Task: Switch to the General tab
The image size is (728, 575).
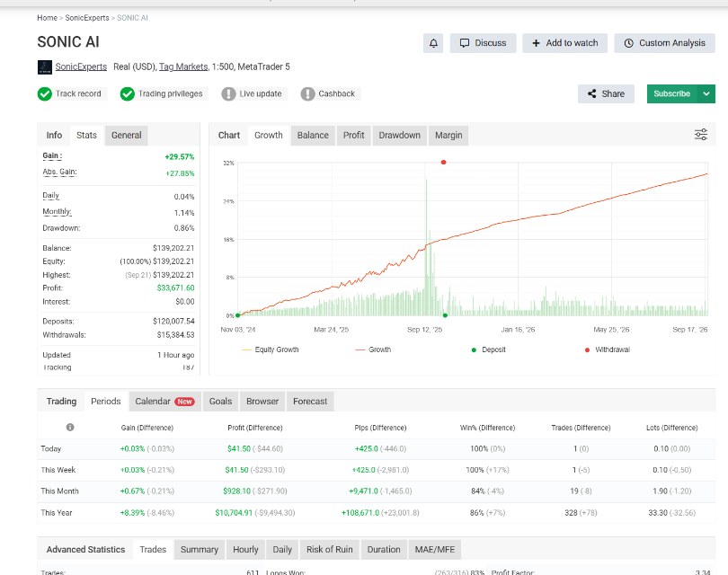Action: [127, 135]
